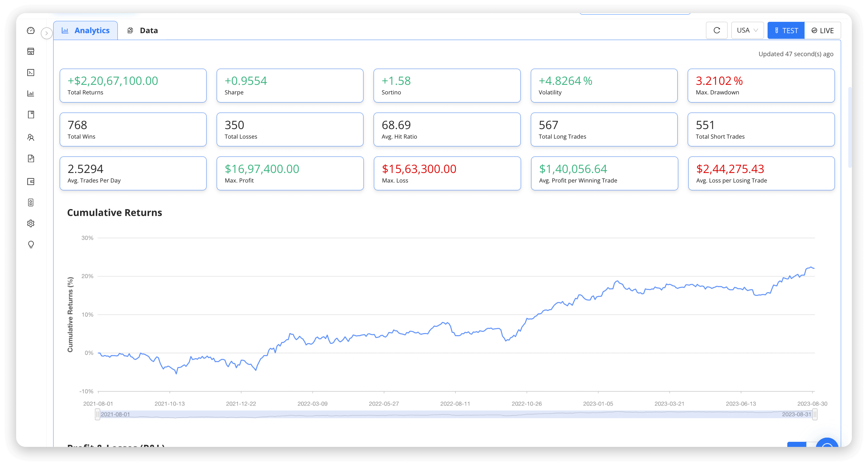
Task: Click the date range slider track
Action: (x=456, y=414)
